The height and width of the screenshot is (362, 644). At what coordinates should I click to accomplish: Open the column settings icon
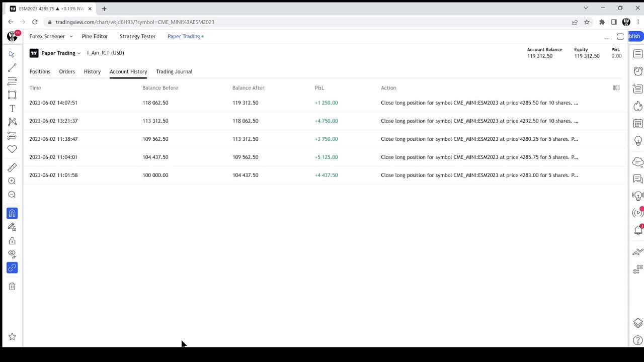click(616, 87)
